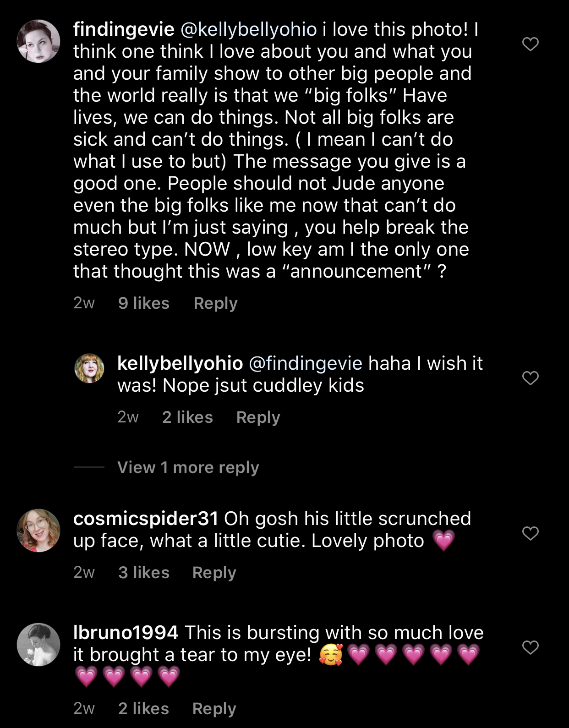This screenshot has height=728, width=569.
Task: Open the findingevie username
Action: point(124,30)
